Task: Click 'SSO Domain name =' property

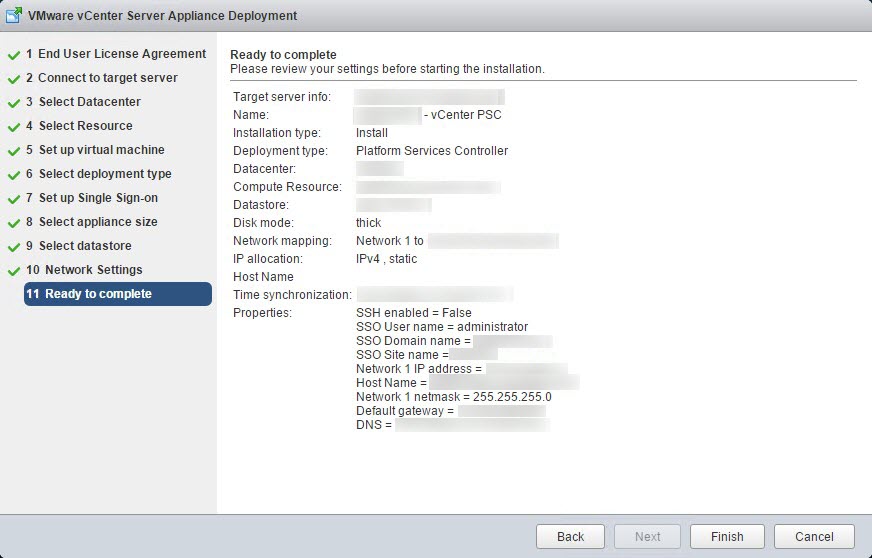Action: pos(413,340)
